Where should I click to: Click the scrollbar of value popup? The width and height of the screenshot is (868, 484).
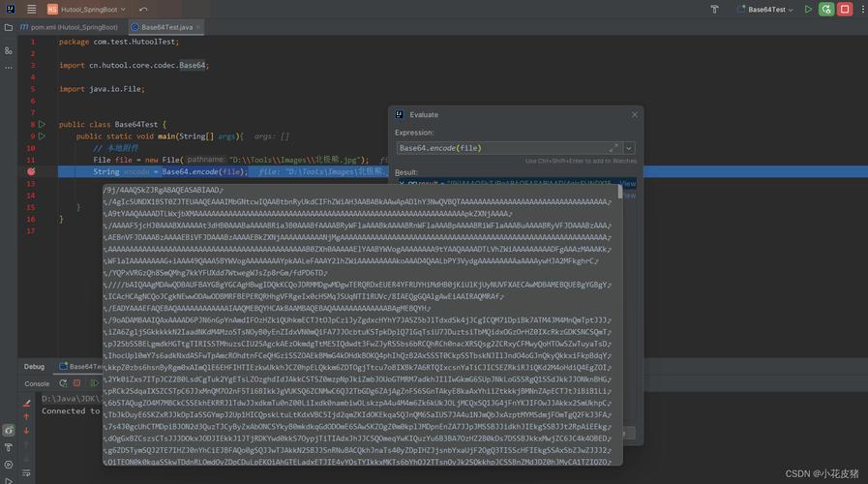click(620, 193)
